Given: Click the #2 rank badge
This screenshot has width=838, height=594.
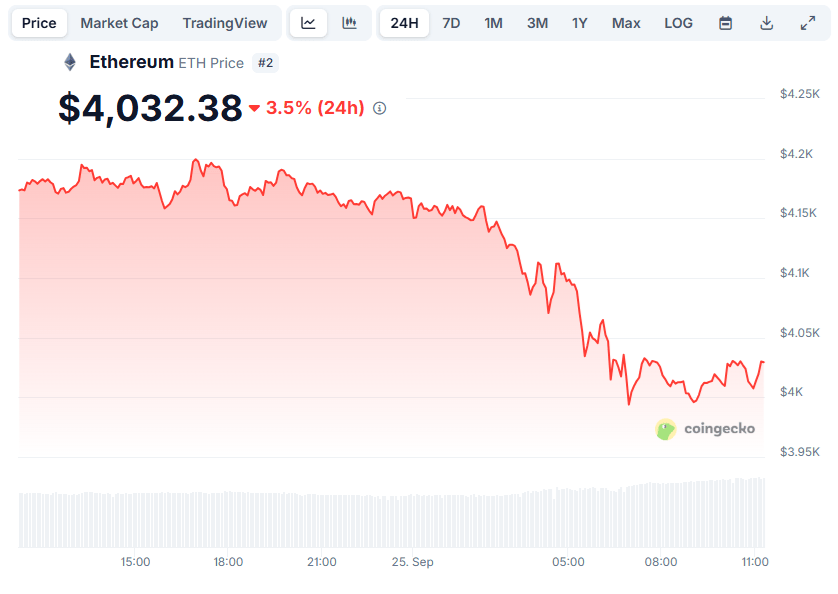Looking at the screenshot, I should click(x=265, y=63).
